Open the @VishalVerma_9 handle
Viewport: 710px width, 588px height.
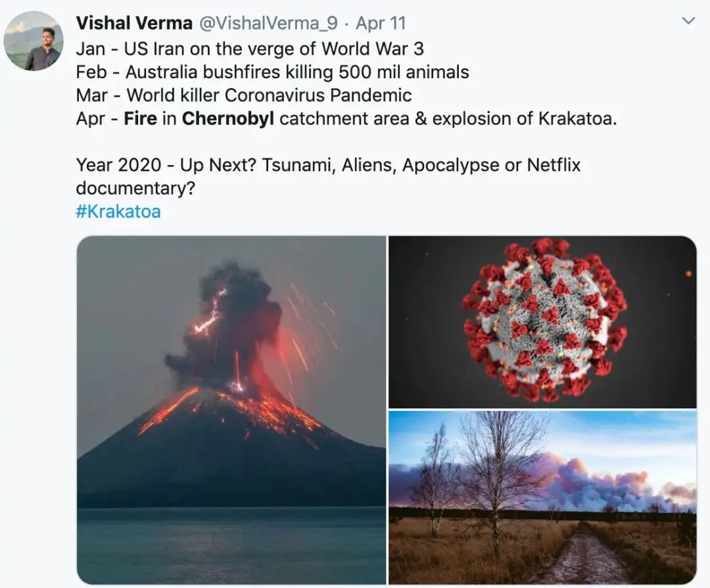268,24
